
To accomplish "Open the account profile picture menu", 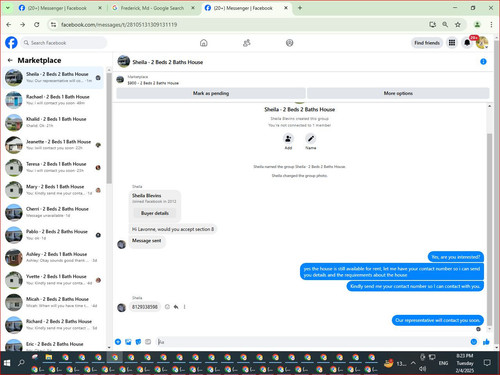I will coord(482,43).
